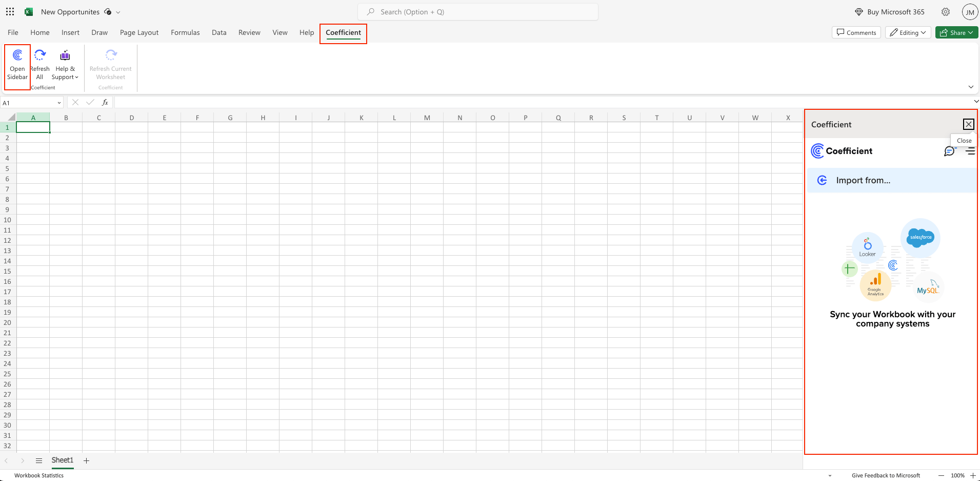The width and height of the screenshot is (980, 481).
Task: Select column D header
Action: pos(132,118)
